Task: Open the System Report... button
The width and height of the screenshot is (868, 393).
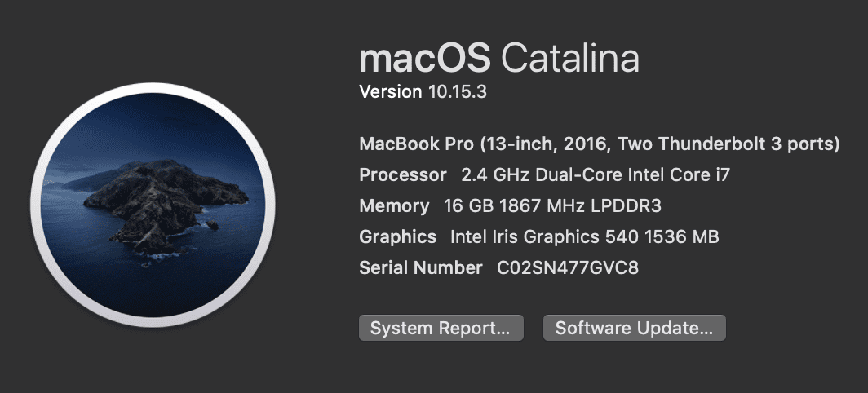Action: [x=441, y=328]
